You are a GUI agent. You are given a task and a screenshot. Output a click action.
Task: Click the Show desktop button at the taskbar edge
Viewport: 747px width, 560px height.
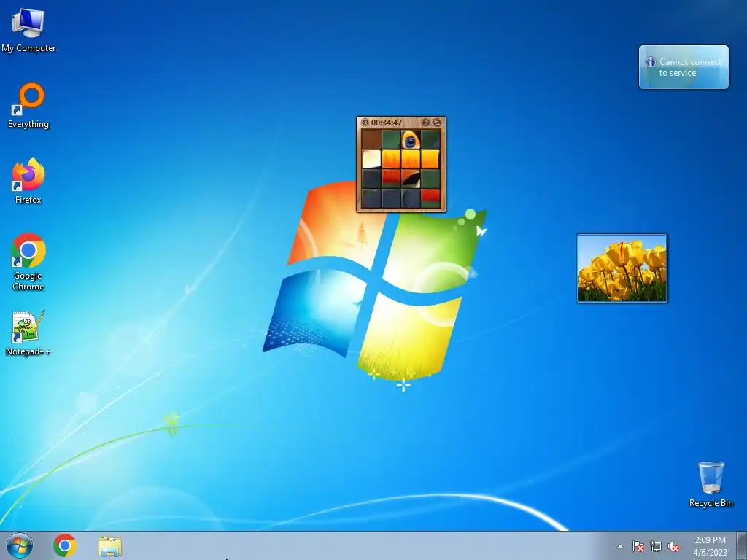coord(742,546)
